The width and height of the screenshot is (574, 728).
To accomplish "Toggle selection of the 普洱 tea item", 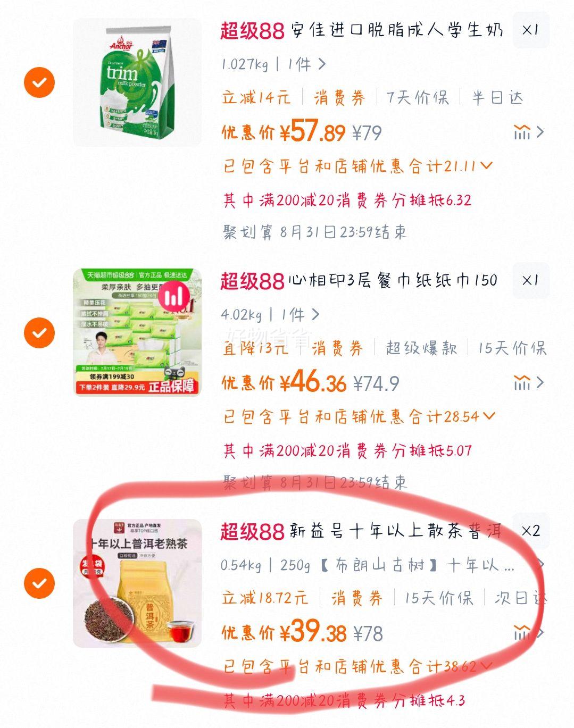I will pyautogui.click(x=39, y=583).
